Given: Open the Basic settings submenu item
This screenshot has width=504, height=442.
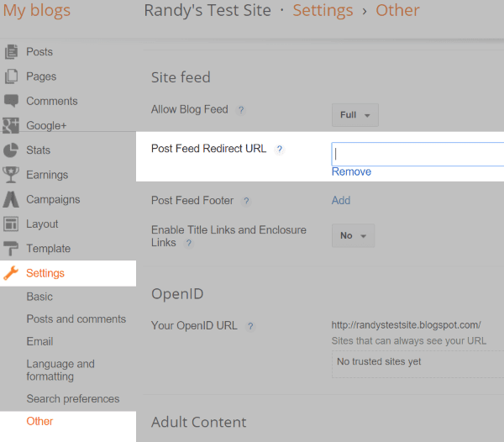Looking at the screenshot, I should (39, 297).
